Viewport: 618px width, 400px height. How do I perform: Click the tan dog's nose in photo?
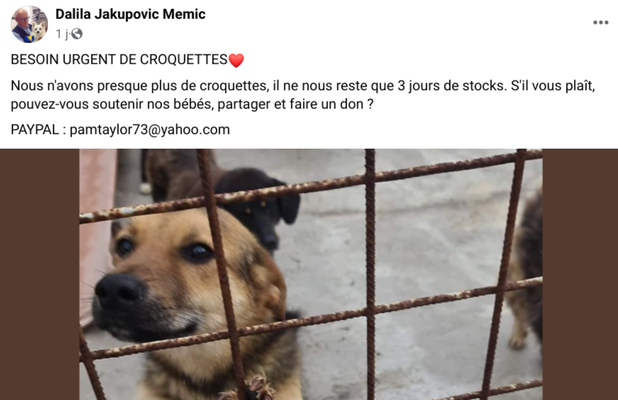point(119,291)
